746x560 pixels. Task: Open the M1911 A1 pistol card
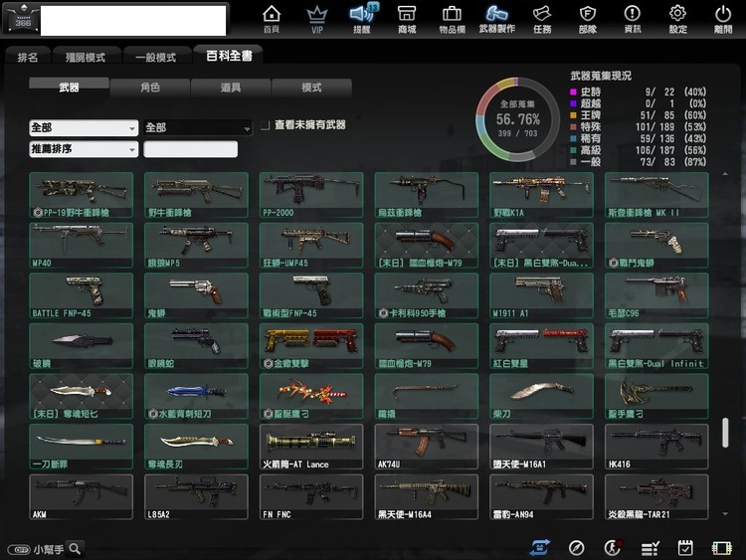coord(541,295)
